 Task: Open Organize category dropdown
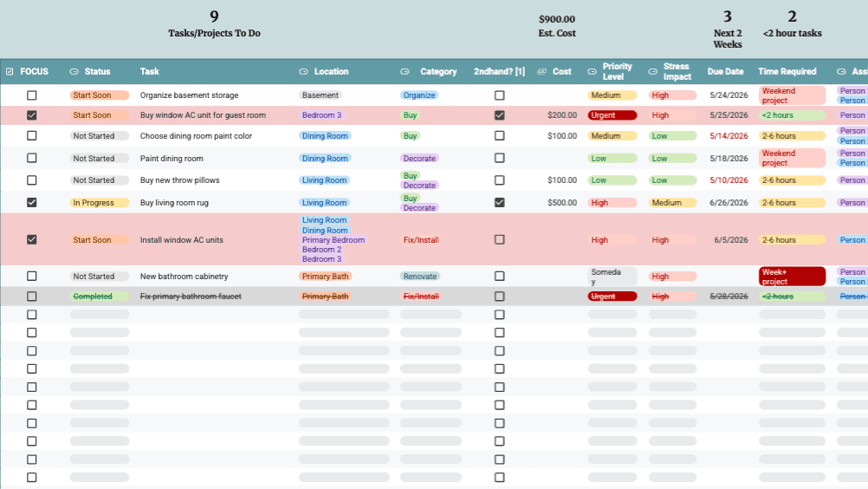pyautogui.click(x=419, y=95)
